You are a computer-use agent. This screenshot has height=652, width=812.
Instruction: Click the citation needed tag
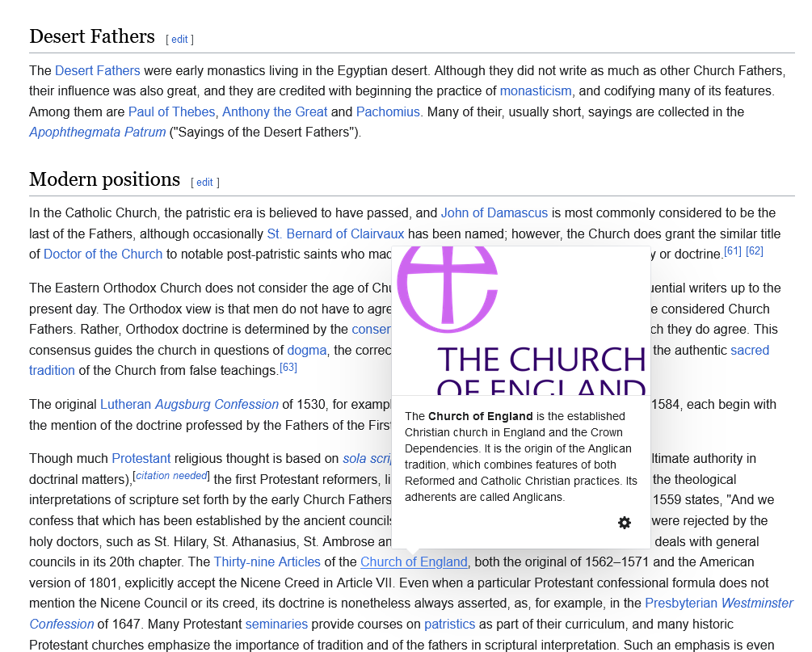171,475
